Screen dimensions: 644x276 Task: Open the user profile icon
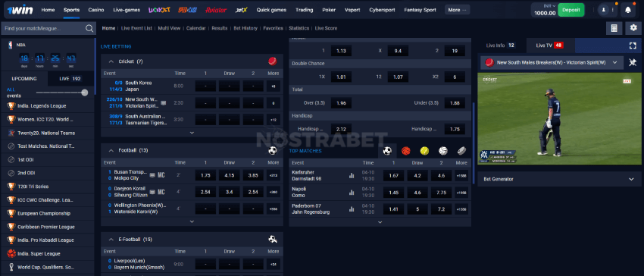click(603, 10)
